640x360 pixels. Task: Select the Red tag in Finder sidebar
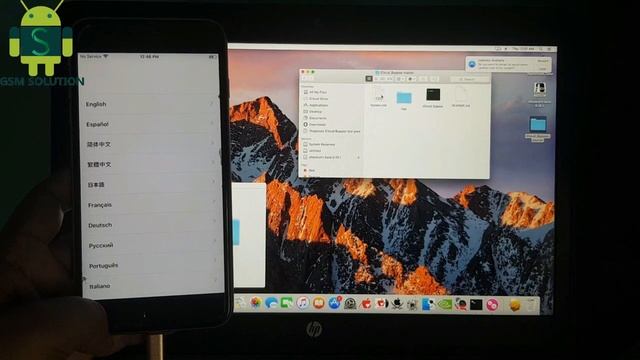click(309, 170)
